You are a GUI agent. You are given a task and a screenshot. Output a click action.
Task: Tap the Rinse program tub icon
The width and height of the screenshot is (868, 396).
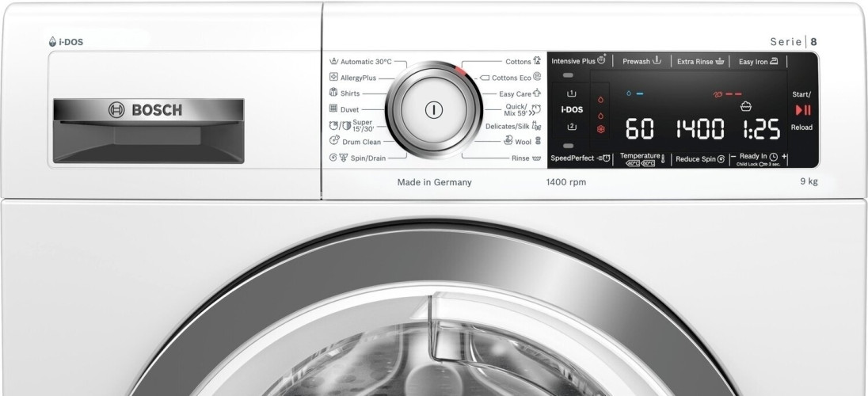click(536, 158)
